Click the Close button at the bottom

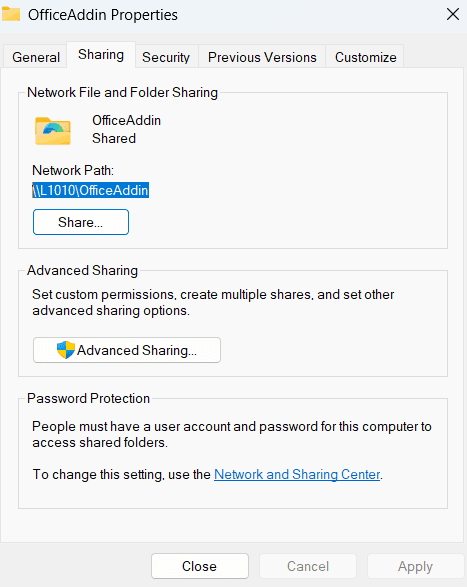(x=200, y=566)
